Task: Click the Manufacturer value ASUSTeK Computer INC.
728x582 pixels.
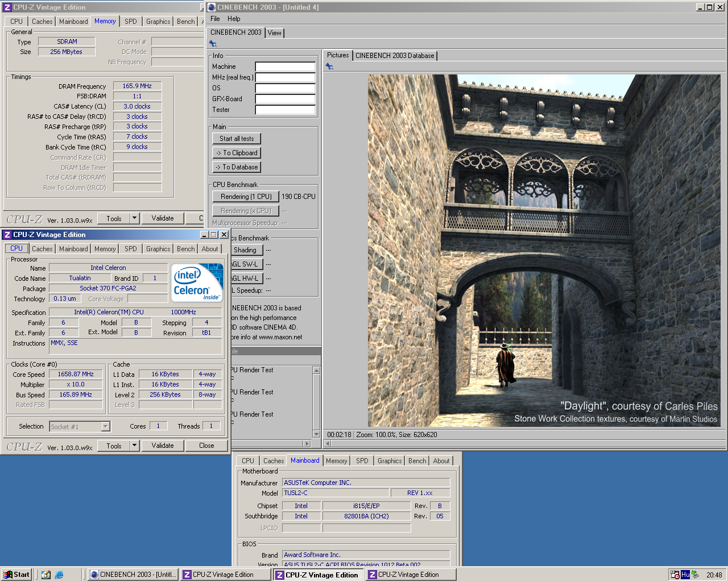Action: pyautogui.click(x=366, y=483)
